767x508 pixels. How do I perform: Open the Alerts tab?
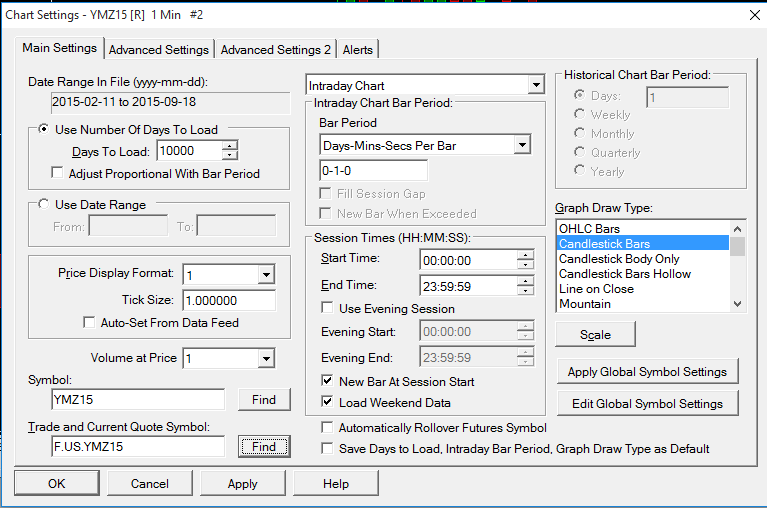(358, 50)
